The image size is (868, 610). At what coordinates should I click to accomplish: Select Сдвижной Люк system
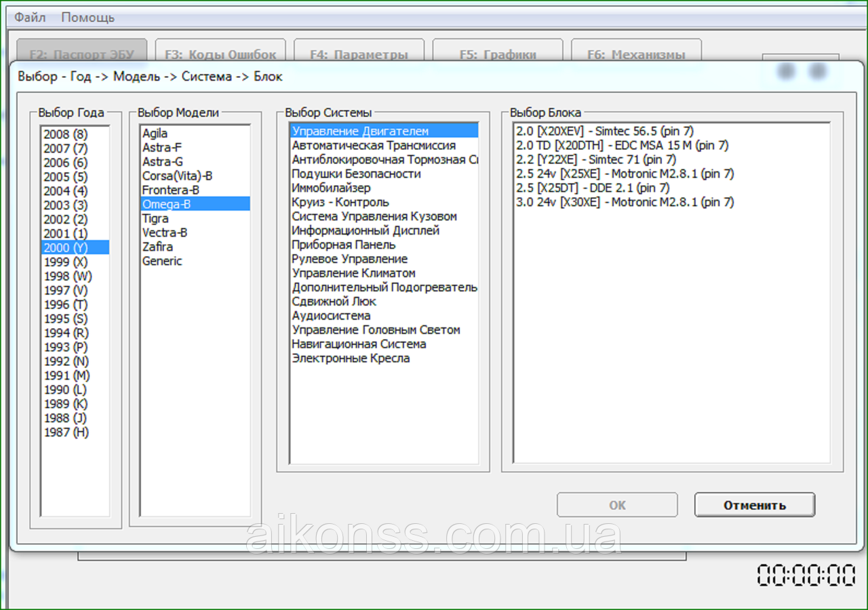384,302
